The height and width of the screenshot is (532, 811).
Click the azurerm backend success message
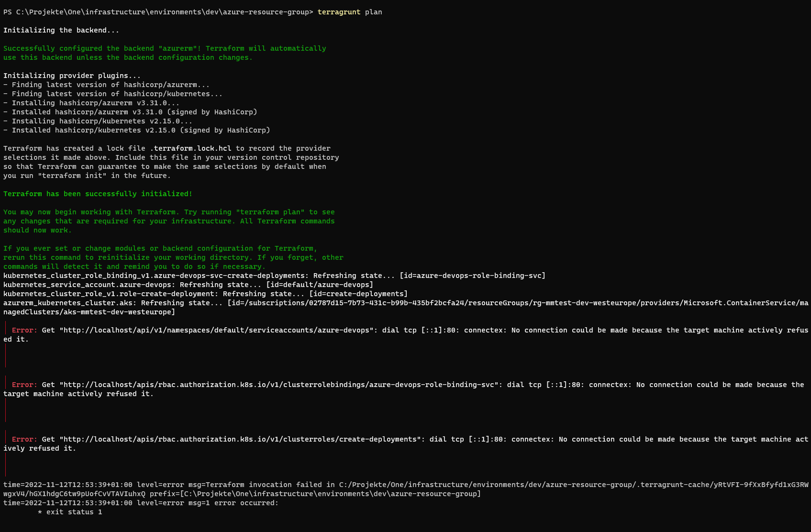(165, 48)
